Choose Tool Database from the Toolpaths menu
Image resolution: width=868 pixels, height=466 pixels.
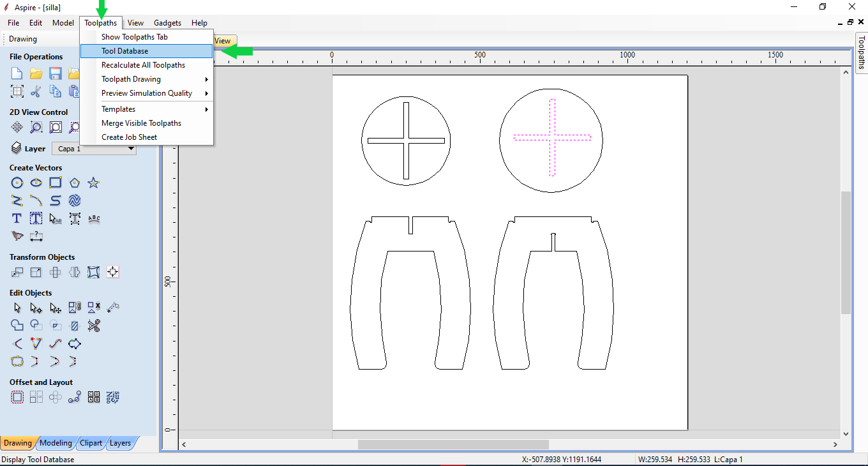pyautogui.click(x=147, y=51)
